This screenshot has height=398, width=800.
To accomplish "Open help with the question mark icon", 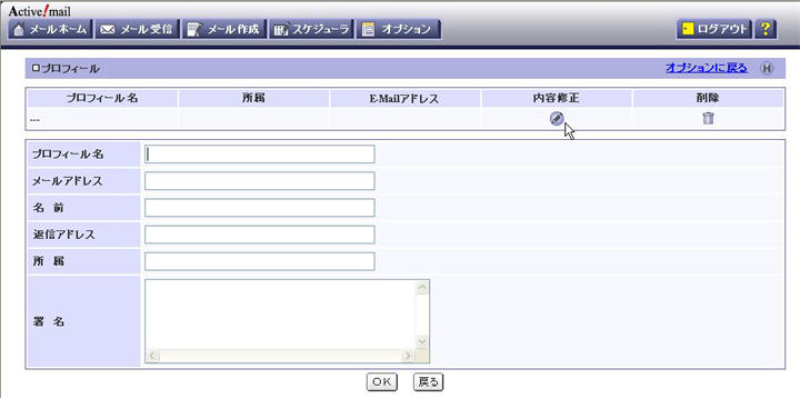I will point(765,29).
